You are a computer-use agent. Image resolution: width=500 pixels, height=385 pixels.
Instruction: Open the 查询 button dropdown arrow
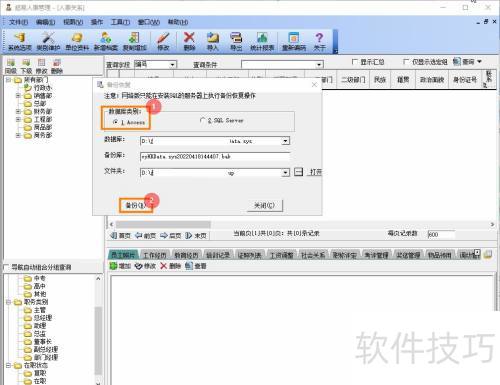point(479,62)
